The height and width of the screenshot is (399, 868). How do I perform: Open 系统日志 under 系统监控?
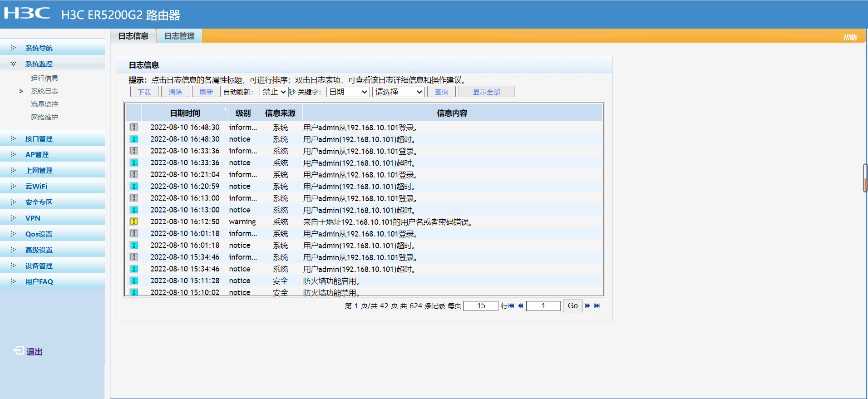pos(44,91)
